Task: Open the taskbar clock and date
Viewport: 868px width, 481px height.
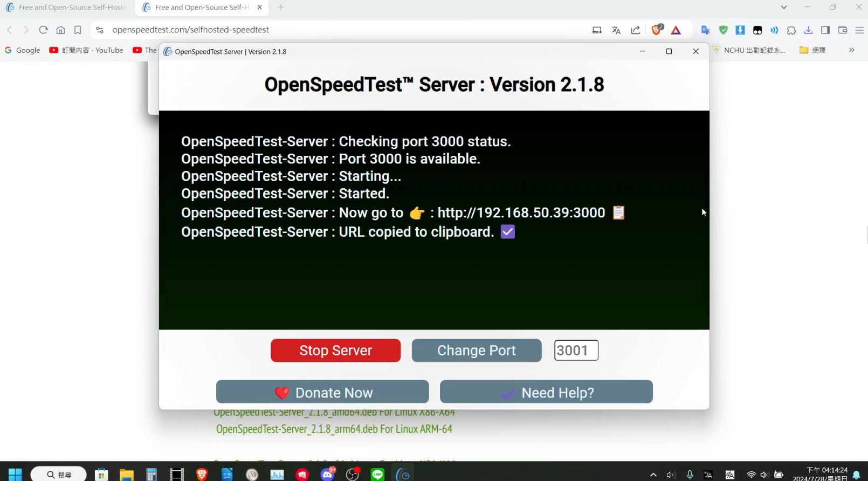Action: point(820,474)
